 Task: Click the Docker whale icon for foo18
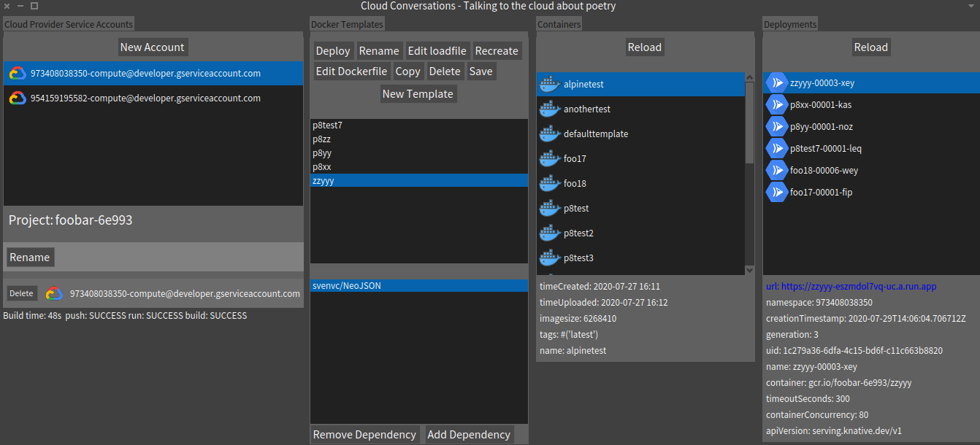[549, 183]
